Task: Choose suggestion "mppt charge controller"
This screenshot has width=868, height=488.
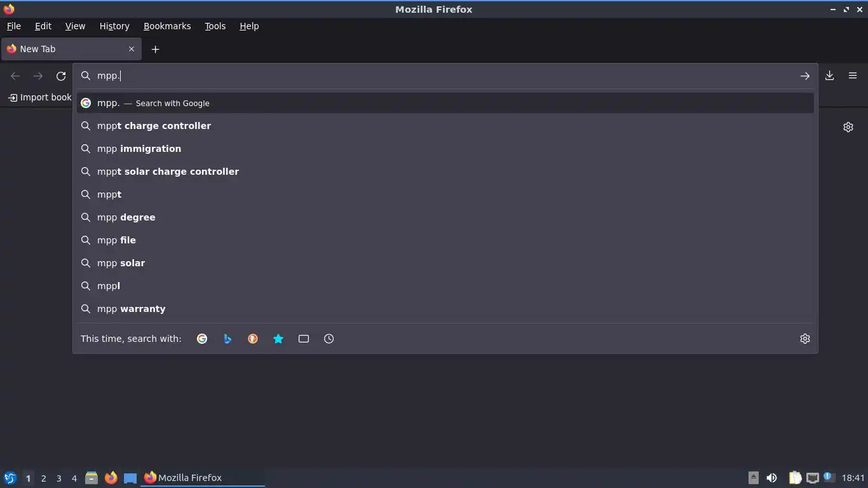Action: point(445,126)
